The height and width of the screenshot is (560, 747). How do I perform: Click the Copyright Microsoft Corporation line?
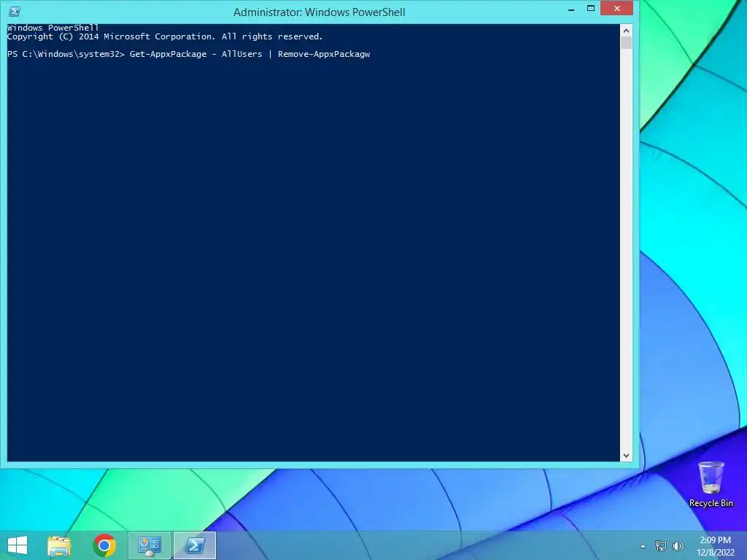pos(165,36)
